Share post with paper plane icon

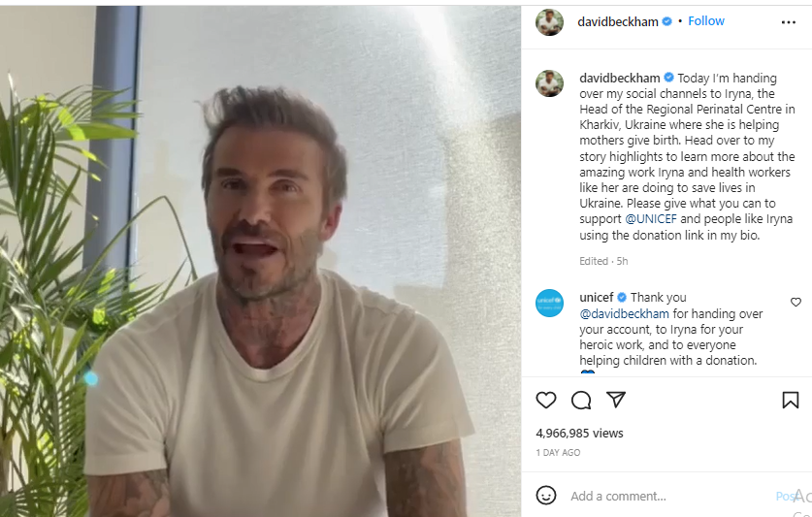(616, 400)
